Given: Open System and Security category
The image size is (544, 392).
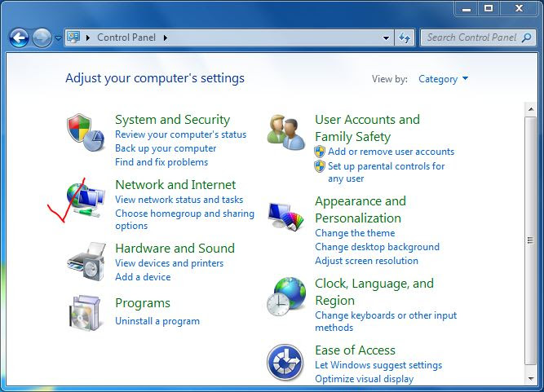Looking at the screenshot, I should pyautogui.click(x=172, y=120).
